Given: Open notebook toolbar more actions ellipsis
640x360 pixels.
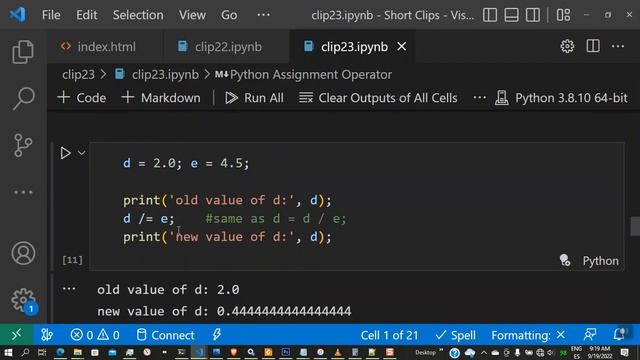Looking at the screenshot, I should pyautogui.click(x=480, y=98).
